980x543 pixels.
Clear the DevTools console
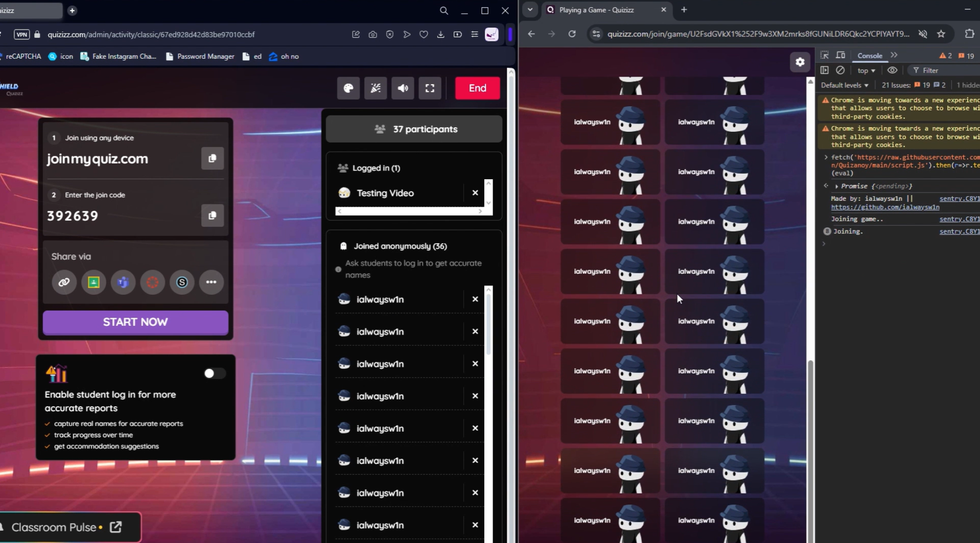click(841, 70)
